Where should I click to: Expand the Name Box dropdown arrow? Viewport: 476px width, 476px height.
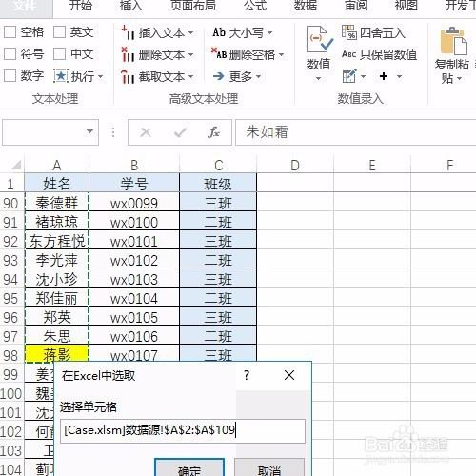89,131
